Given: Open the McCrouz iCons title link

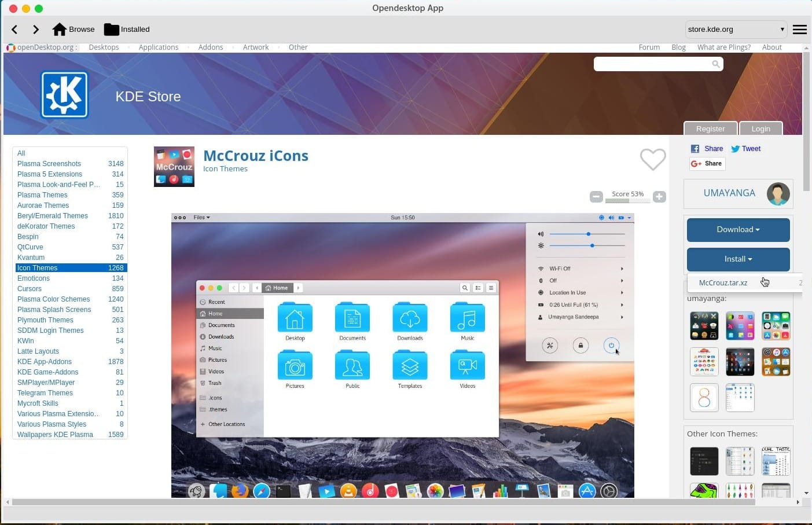Looking at the screenshot, I should (x=256, y=156).
